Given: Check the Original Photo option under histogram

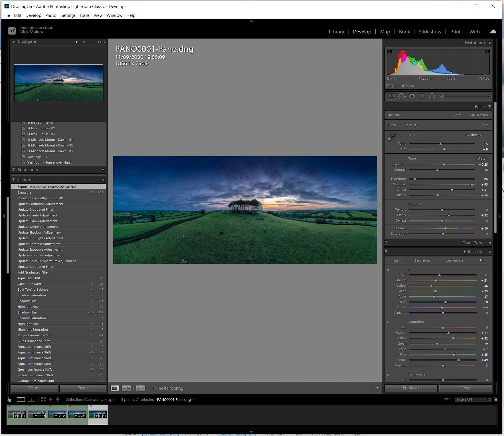Looking at the screenshot, I should tap(388, 86).
